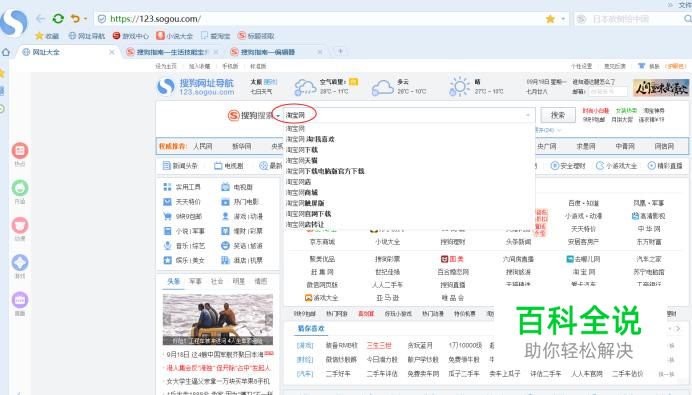Screen dimensions: 692x395
Task: Click the blue circular sidebar icon
Action: coord(20,263)
